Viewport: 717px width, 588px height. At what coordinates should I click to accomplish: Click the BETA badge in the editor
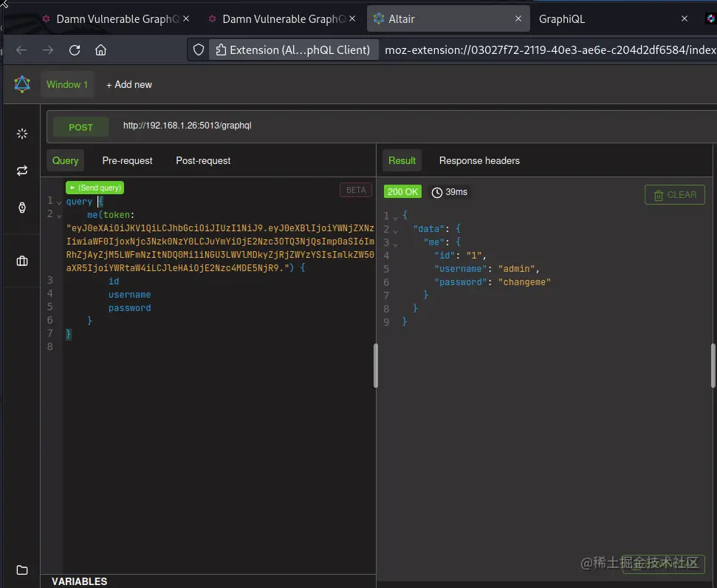356,190
